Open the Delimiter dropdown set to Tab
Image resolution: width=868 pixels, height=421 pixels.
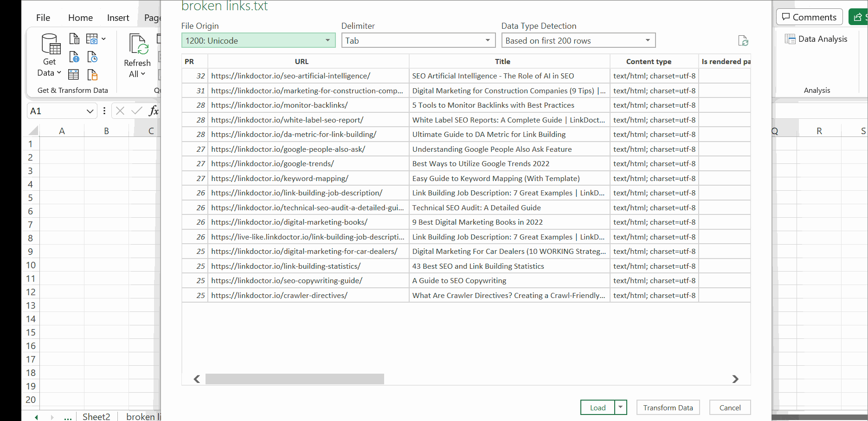pyautogui.click(x=418, y=40)
